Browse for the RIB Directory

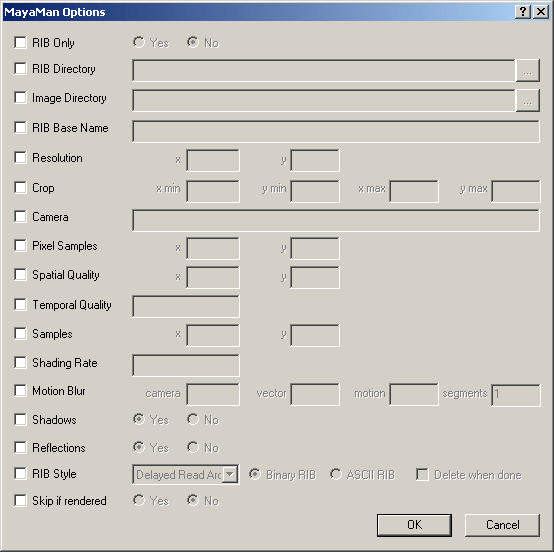528,70
